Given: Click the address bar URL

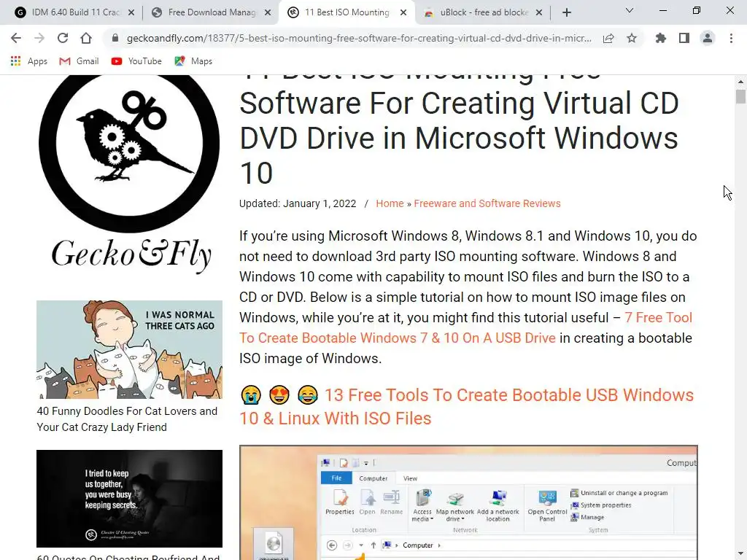Looking at the screenshot, I should point(359,38).
